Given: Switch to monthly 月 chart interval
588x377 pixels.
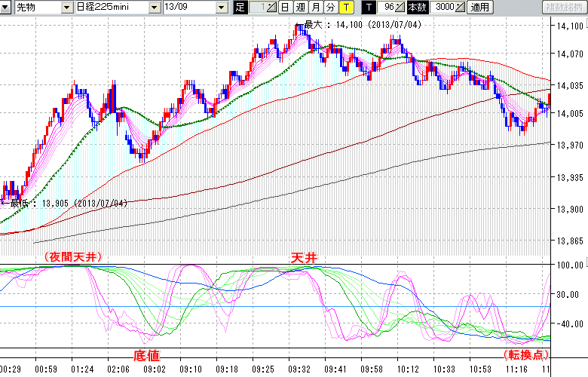Looking at the screenshot, I should pyautogui.click(x=315, y=8).
